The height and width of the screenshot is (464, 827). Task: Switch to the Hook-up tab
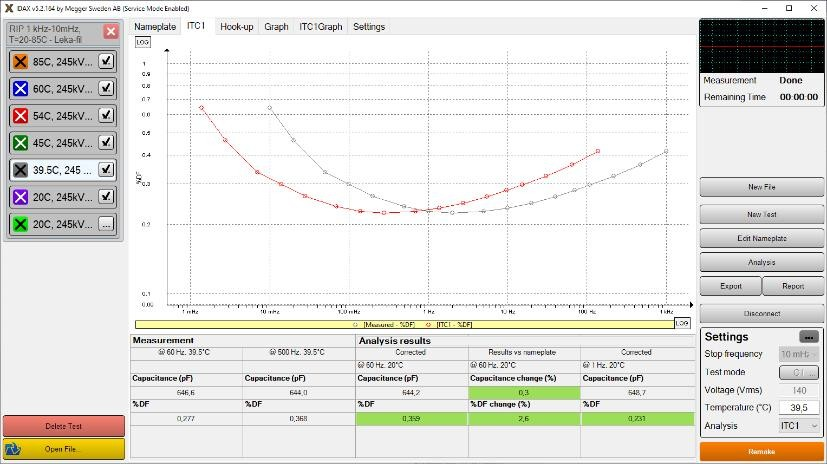(236, 27)
